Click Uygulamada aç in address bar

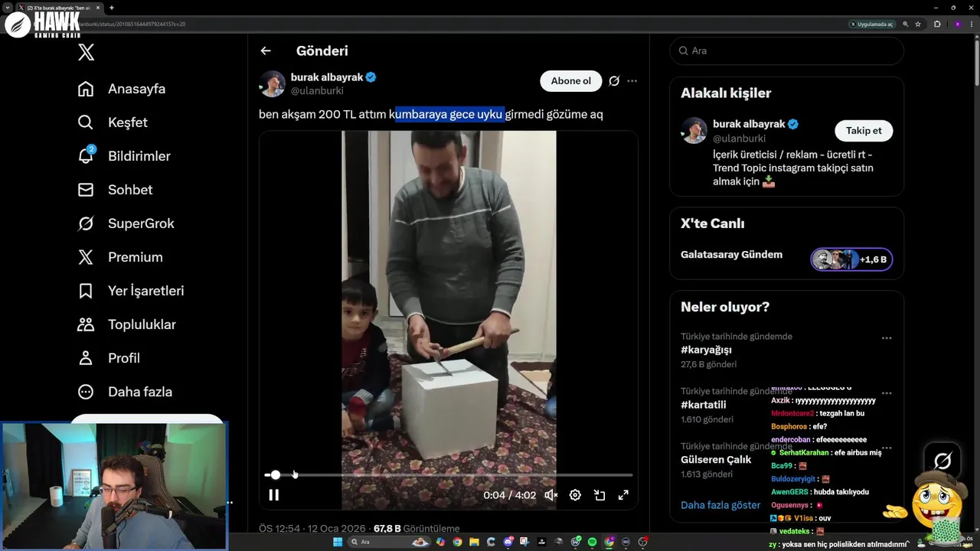click(x=872, y=24)
